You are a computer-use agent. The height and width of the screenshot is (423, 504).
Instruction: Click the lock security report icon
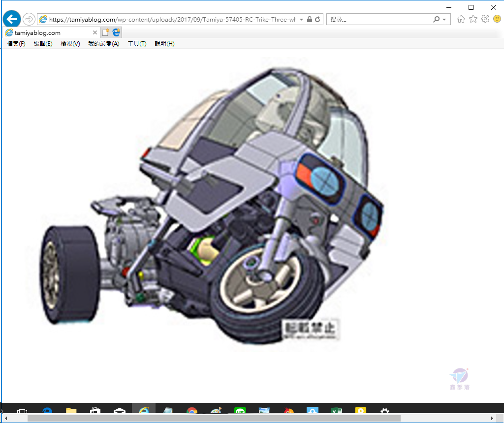tap(309, 19)
